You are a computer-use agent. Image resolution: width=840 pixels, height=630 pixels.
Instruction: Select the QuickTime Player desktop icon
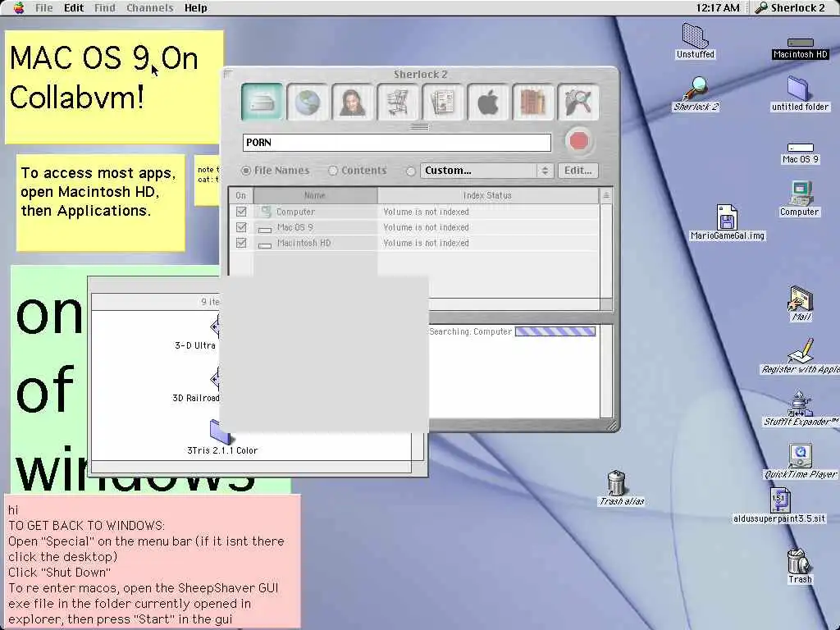[801, 461]
